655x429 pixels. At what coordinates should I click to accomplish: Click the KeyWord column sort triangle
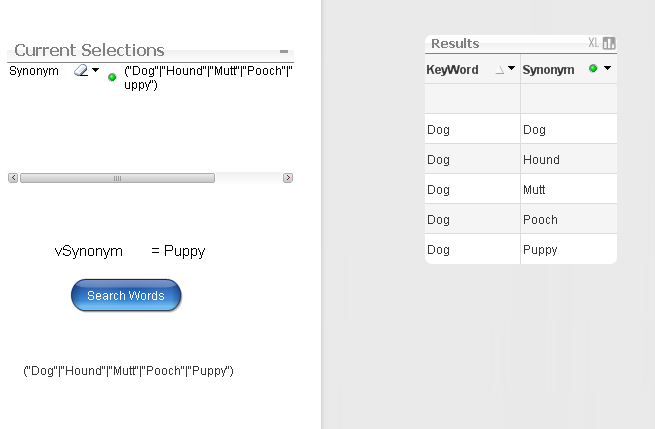coord(500,70)
